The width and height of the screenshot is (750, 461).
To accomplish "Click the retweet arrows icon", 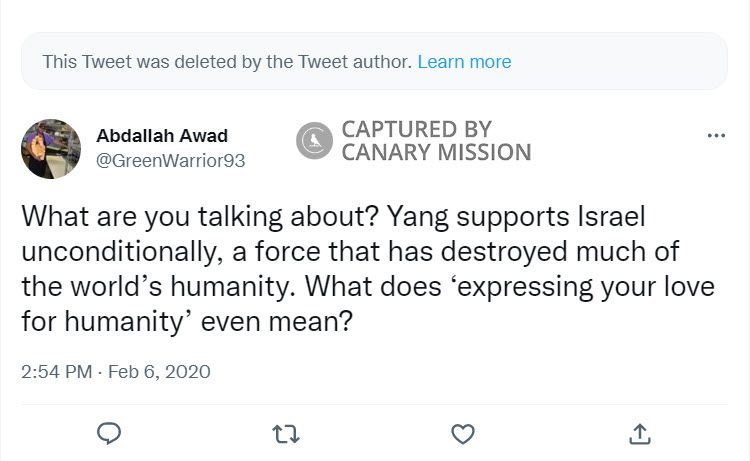I will click(285, 433).
